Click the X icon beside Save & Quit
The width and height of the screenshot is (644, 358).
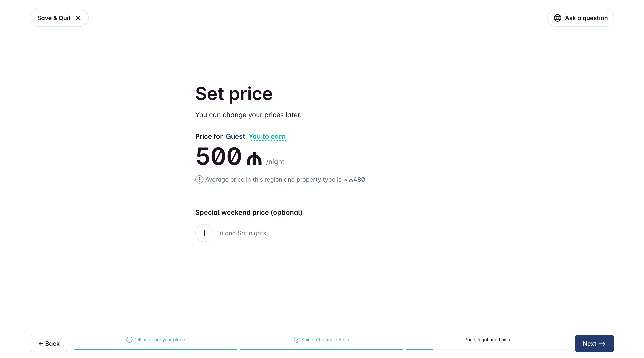[x=78, y=18]
